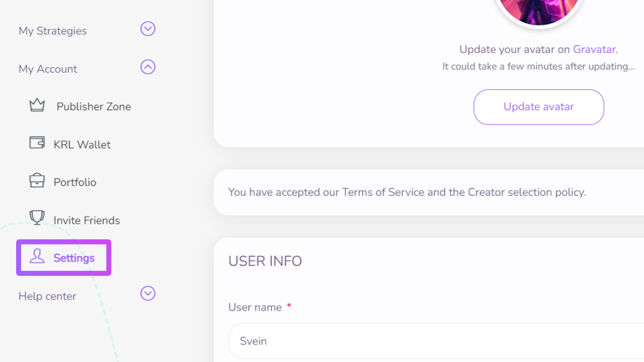Open the Invite Friends page
644x362 pixels.
pos(87,220)
